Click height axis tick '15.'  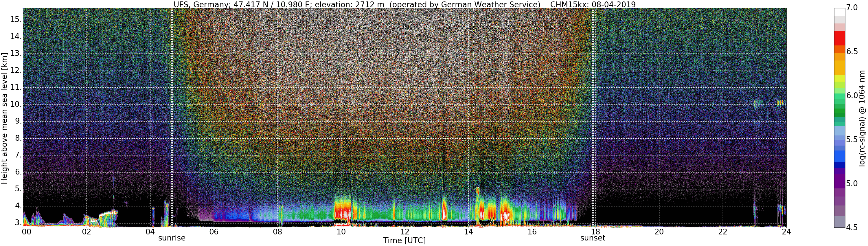point(16,20)
